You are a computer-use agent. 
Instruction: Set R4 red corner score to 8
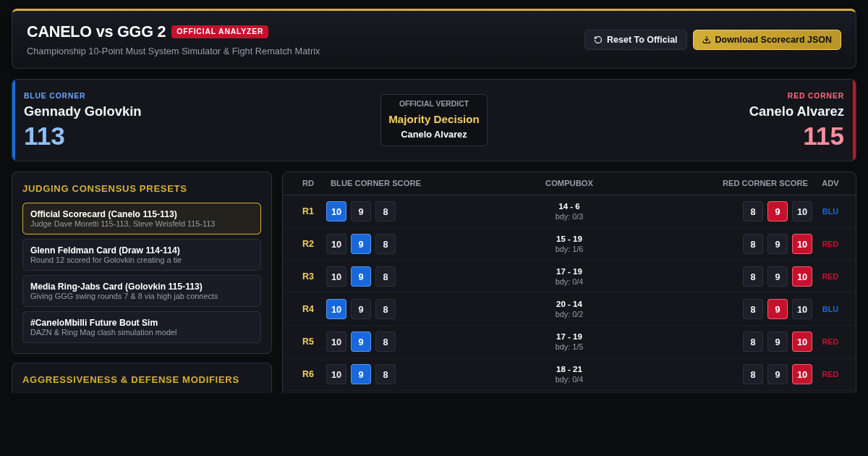pos(753,309)
